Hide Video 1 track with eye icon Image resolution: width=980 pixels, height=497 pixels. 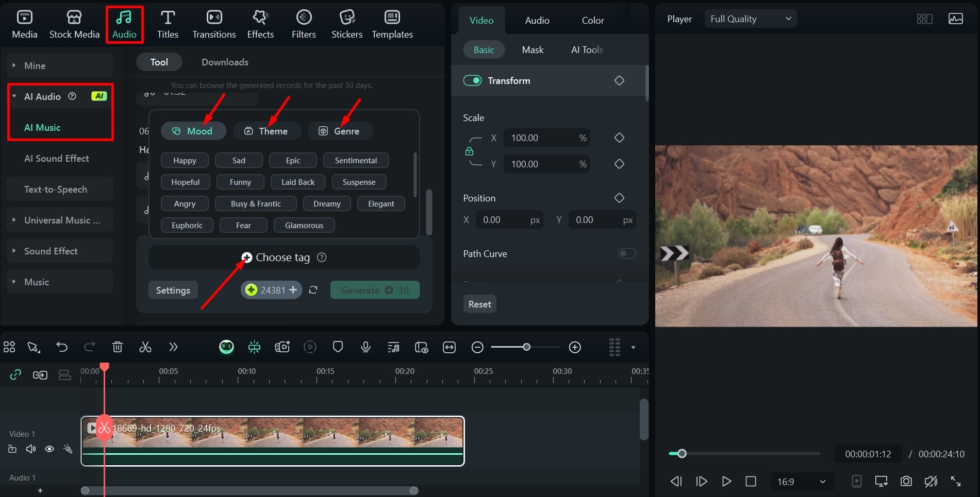pos(49,449)
